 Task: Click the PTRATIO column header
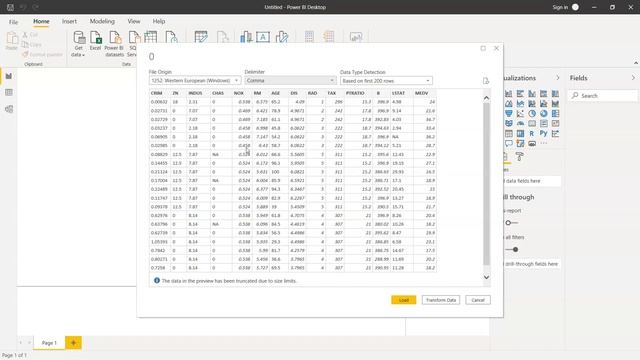click(x=355, y=93)
